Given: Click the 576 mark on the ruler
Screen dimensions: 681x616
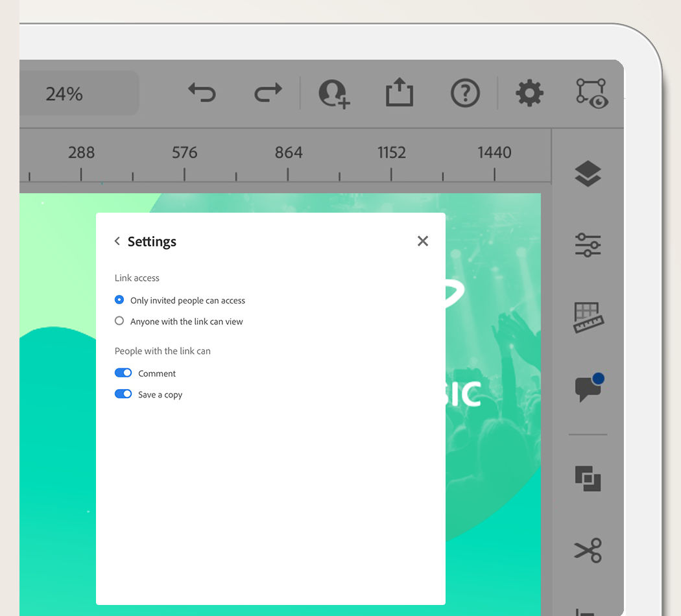Looking at the screenshot, I should (x=184, y=152).
